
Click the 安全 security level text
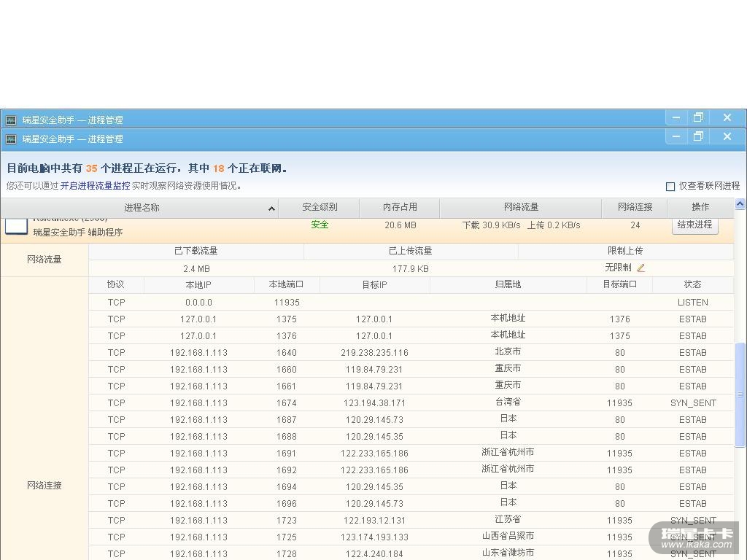coord(320,225)
